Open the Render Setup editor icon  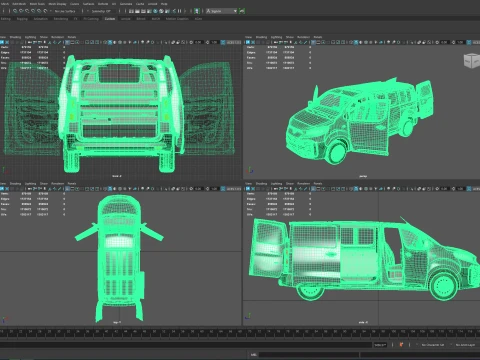click(162, 11)
